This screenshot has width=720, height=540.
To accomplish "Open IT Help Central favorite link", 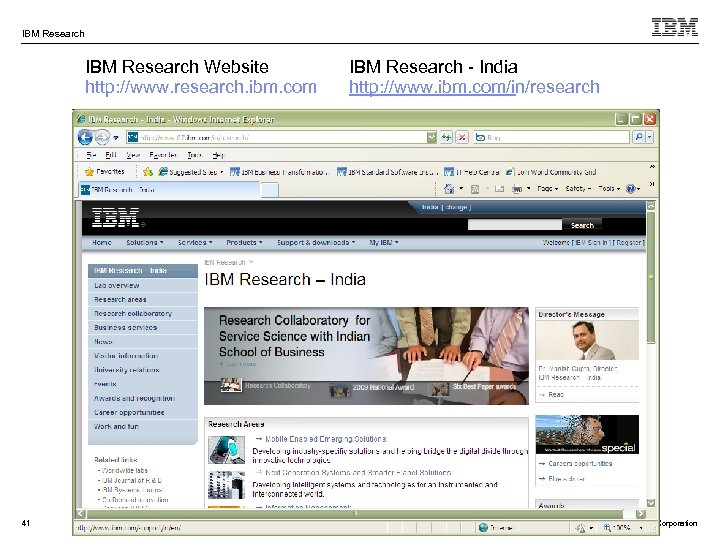I will click(x=472, y=172).
